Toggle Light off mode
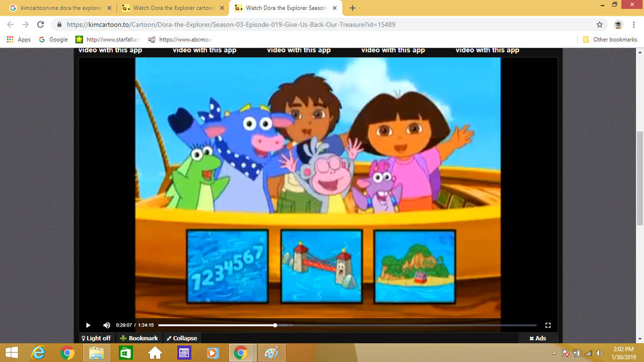The width and height of the screenshot is (644, 362). (x=96, y=338)
